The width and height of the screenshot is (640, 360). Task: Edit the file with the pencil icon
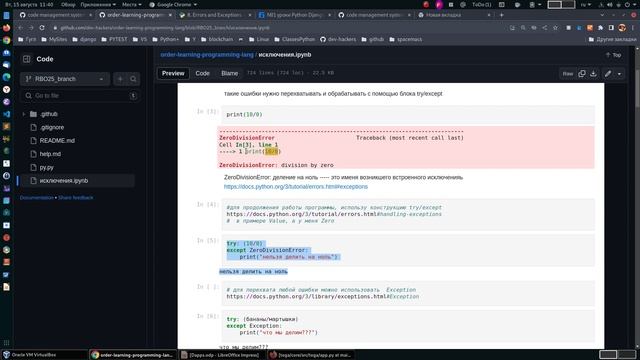[608, 73]
